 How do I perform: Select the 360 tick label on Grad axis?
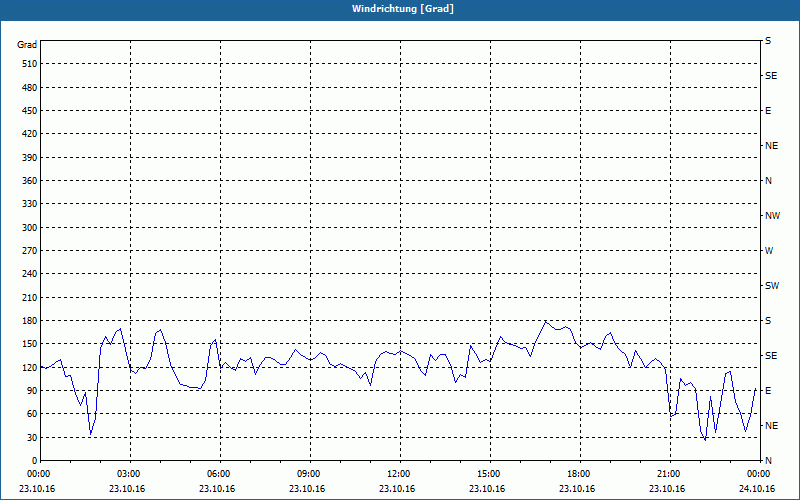(x=29, y=181)
